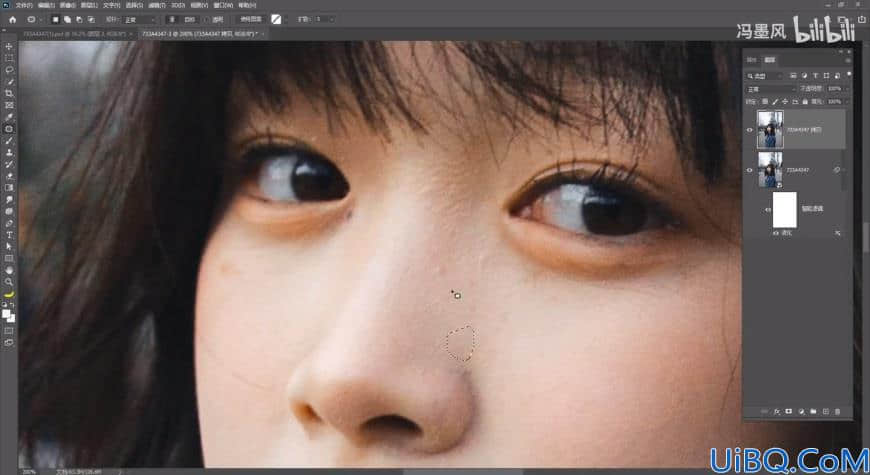870x475 pixels.
Task: Filter layers by type layers icon
Action: pos(816,75)
